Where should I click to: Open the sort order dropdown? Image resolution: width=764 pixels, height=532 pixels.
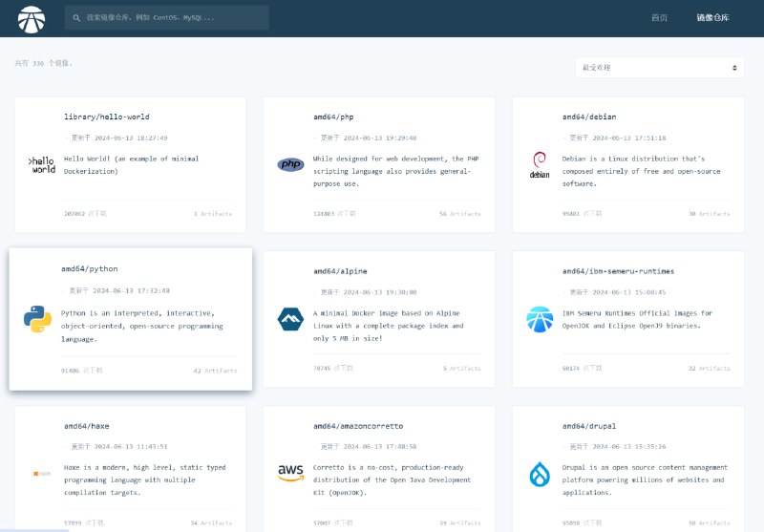tap(660, 67)
